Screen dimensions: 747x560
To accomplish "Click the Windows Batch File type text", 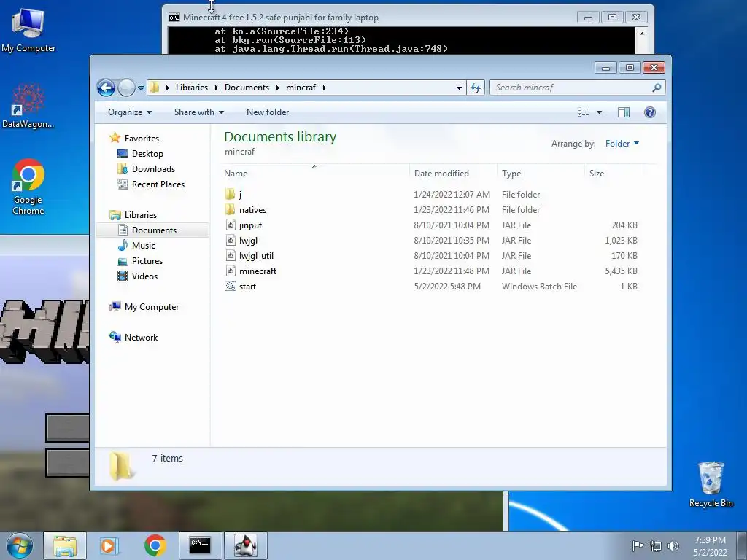I will pyautogui.click(x=539, y=286).
